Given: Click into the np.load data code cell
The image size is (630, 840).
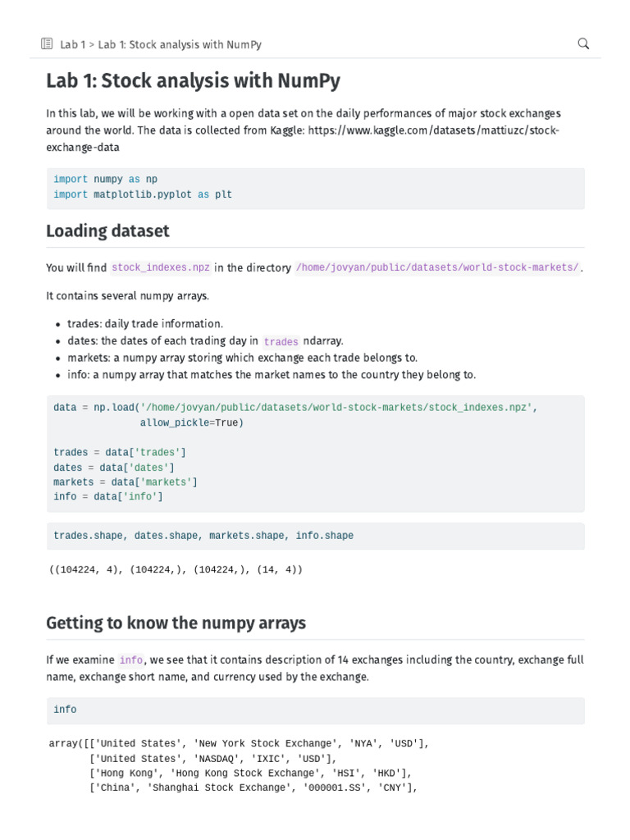Looking at the screenshot, I should (x=315, y=452).
